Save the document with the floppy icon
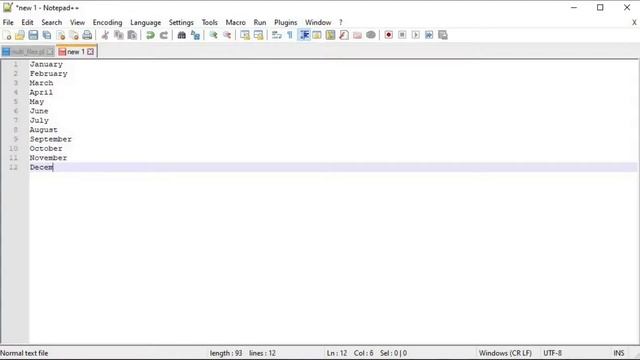The width and height of the screenshot is (640, 360). [33, 35]
